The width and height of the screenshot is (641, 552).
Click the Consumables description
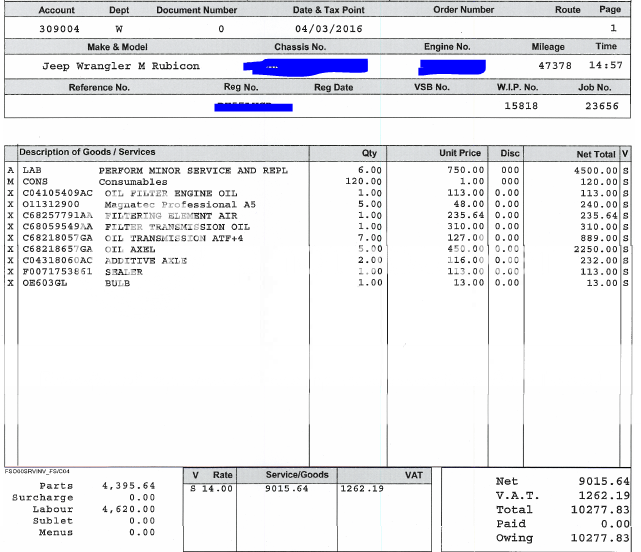(x=133, y=182)
